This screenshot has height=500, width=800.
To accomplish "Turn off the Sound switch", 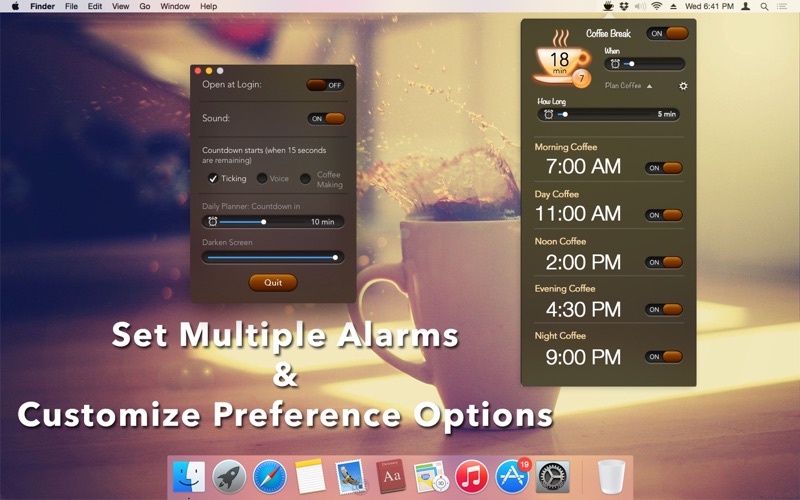I will click(x=326, y=118).
